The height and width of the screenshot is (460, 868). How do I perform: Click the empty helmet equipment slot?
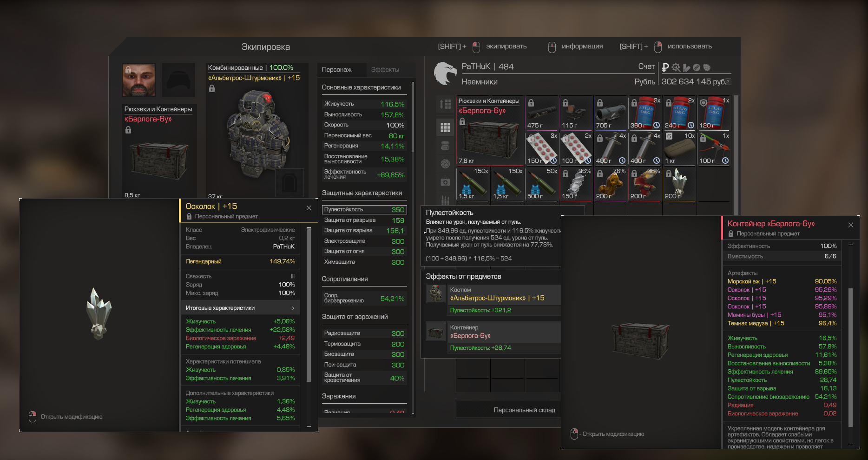coord(178,80)
